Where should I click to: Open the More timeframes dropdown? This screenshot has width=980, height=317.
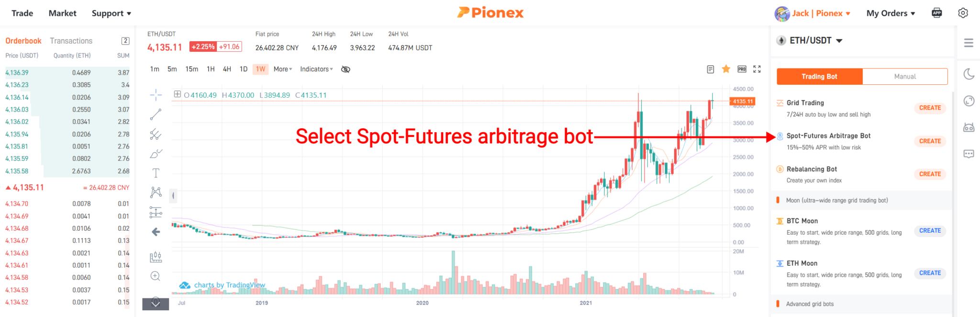[281, 68]
